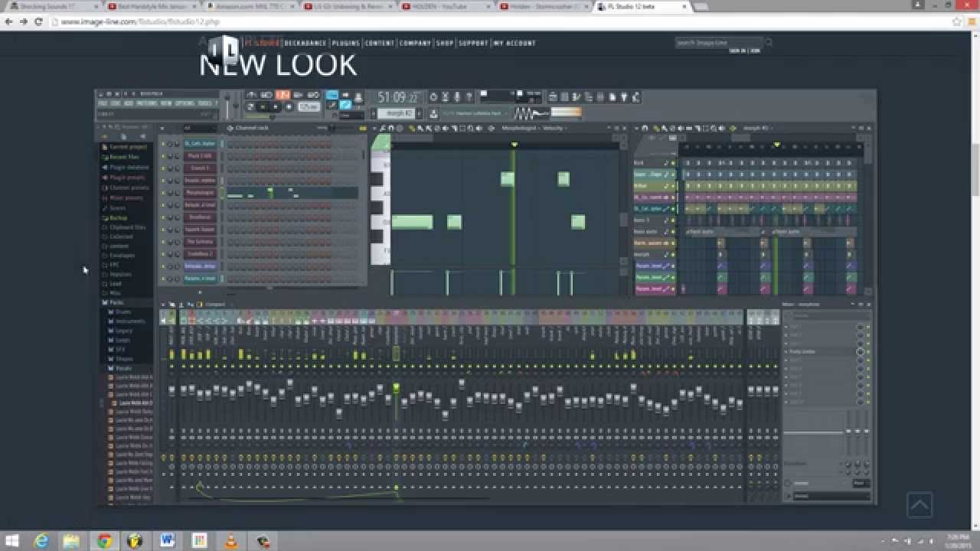Open the morph #2 pattern selector
The image size is (980, 551).
(x=398, y=113)
